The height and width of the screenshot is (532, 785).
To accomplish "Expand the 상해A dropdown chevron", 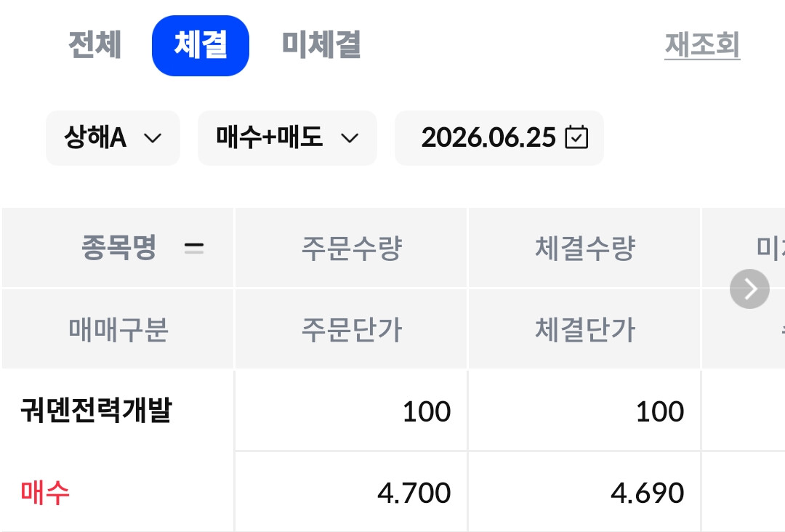I will tap(153, 137).
